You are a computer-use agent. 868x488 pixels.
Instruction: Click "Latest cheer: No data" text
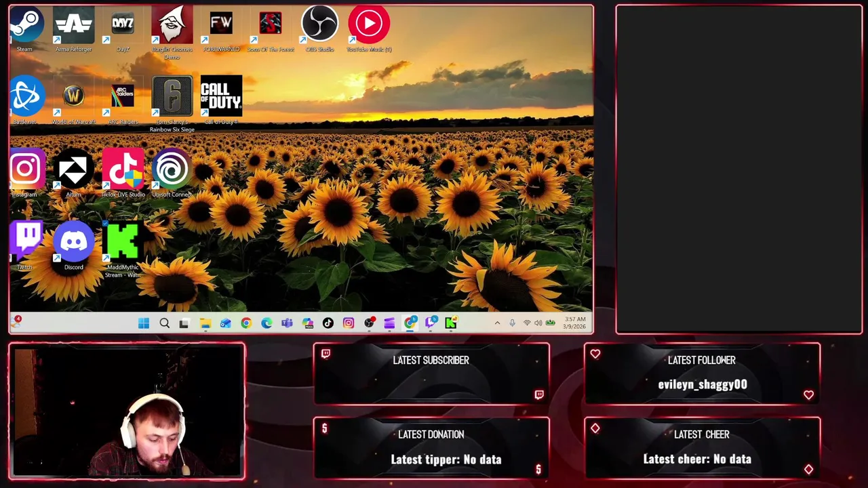[697, 459]
